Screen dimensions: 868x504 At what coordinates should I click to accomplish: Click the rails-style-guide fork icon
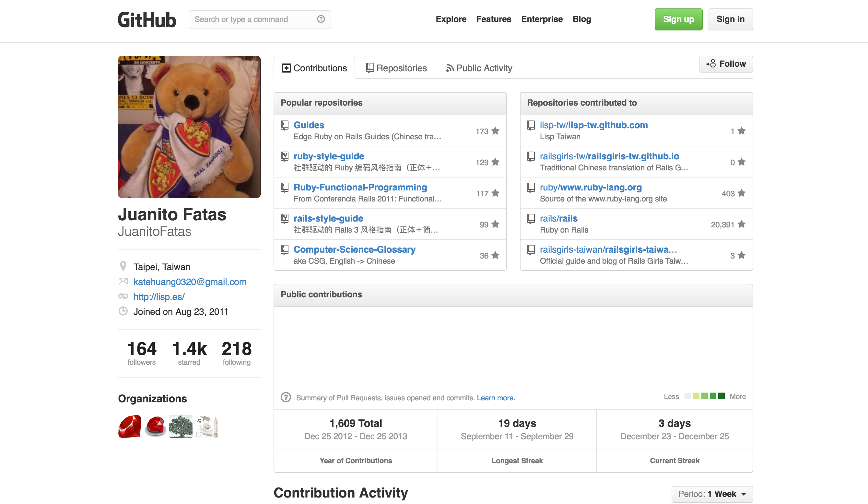click(285, 219)
